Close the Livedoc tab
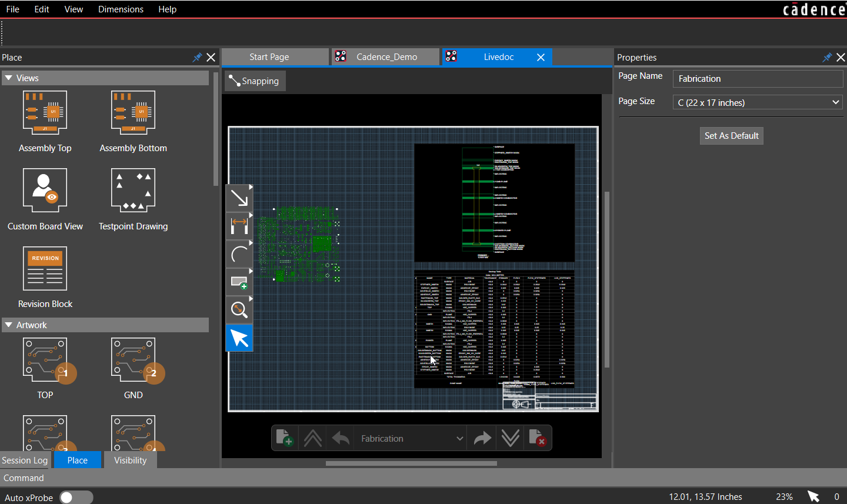The height and width of the screenshot is (504, 847). tap(541, 57)
